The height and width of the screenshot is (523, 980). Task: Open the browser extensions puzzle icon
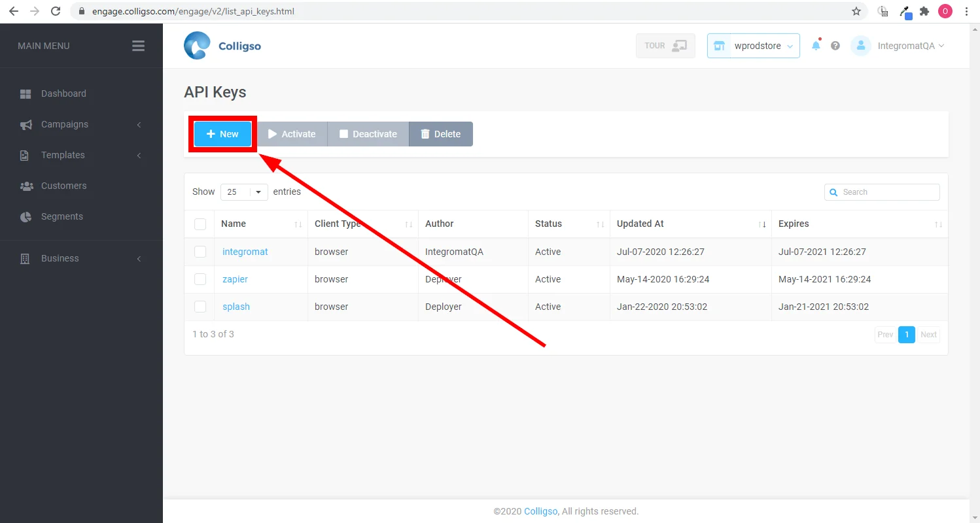click(924, 11)
